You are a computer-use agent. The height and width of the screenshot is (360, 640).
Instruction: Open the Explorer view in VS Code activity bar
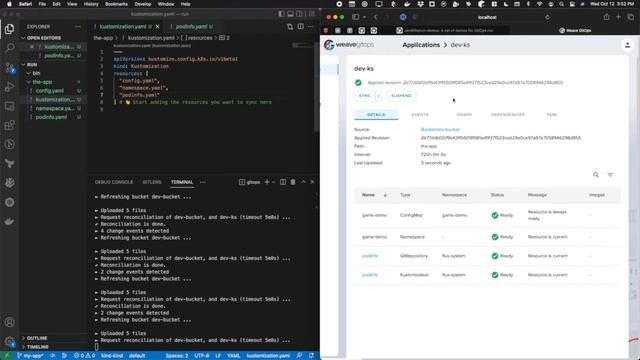click(9, 29)
